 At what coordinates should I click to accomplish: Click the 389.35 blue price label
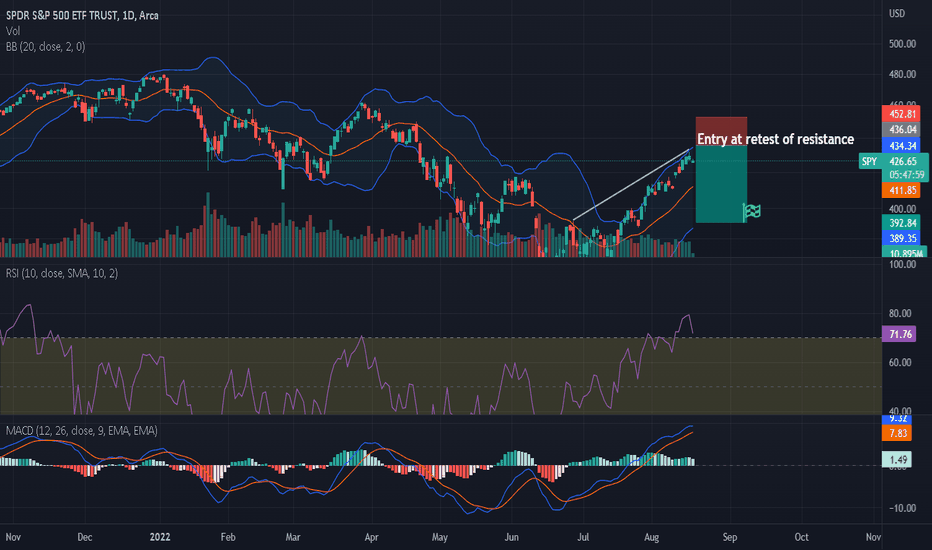[902, 238]
